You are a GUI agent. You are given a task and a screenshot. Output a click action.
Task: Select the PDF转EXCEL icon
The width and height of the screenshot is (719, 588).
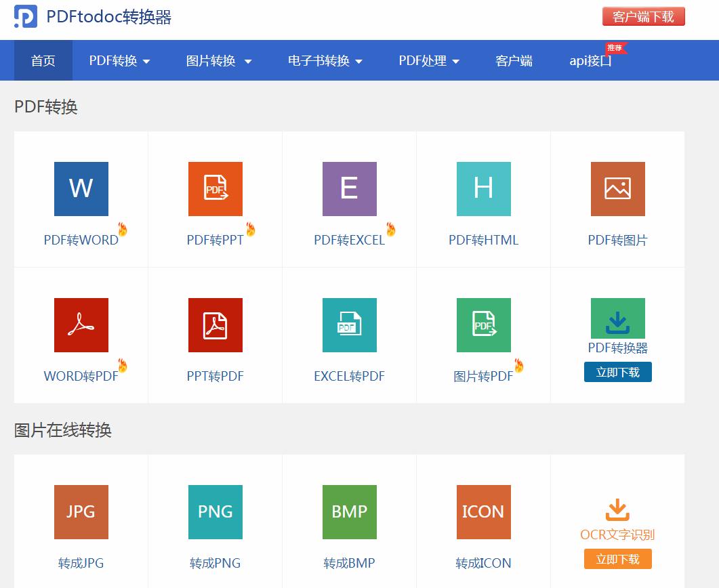coord(349,188)
